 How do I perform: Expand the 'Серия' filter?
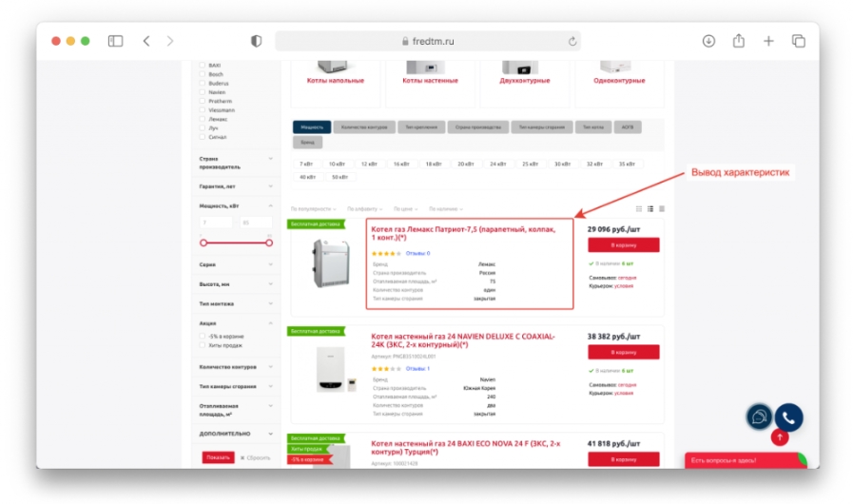click(236, 264)
